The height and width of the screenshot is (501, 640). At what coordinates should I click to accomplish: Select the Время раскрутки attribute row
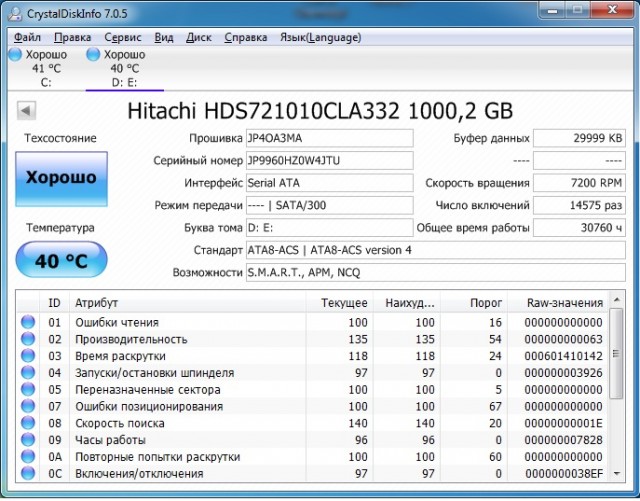tap(313, 356)
